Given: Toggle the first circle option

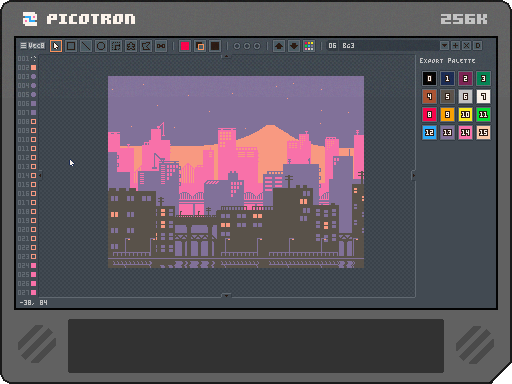Looking at the screenshot, I should click(x=237, y=46).
